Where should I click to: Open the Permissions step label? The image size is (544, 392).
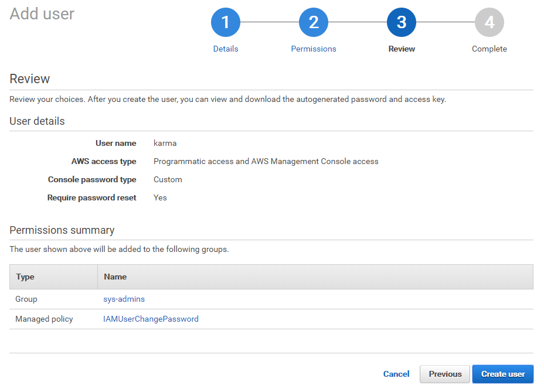pos(314,49)
